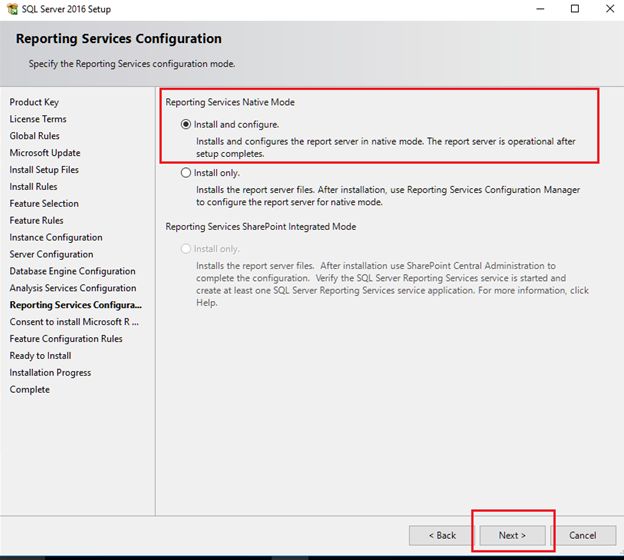Viewport: 624px width, 560px height.
Task: Open the Product Key step in sidebar
Action: click(x=34, y=102)
